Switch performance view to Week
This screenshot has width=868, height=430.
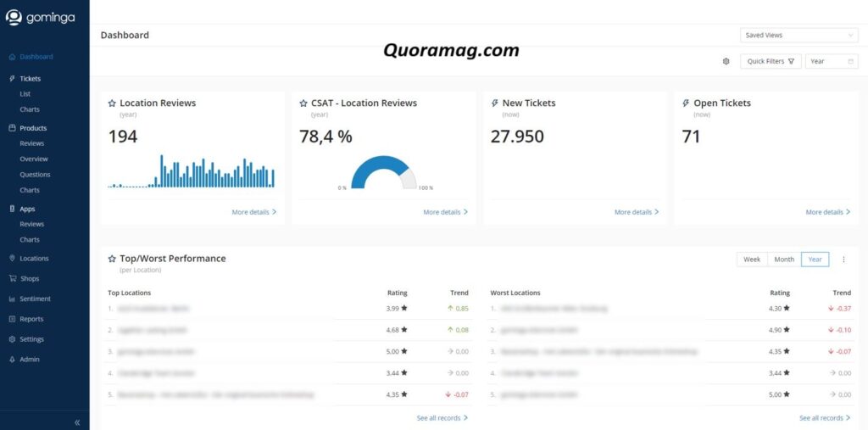tap(752, 260)
